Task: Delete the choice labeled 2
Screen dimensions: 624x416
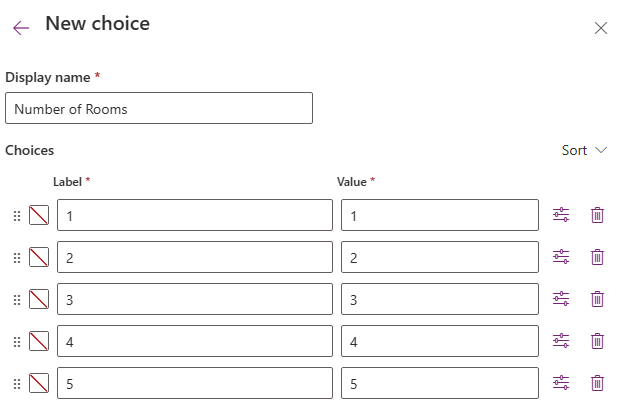Action: (597, 257)
